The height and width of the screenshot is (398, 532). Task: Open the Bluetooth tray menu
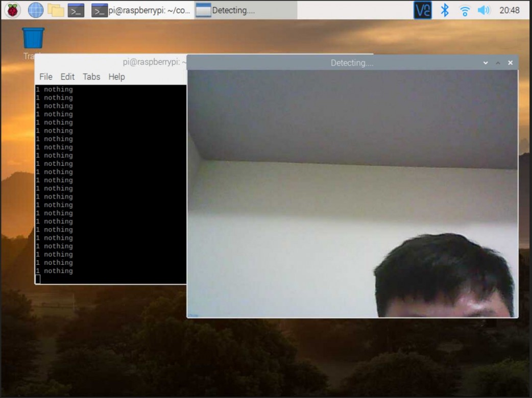(x=444, y=10)
